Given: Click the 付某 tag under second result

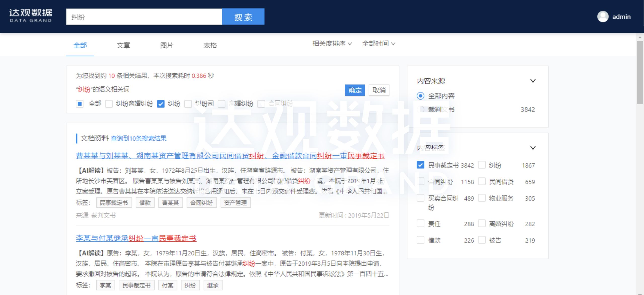Looking at the screenshot, I should (168, 285).
